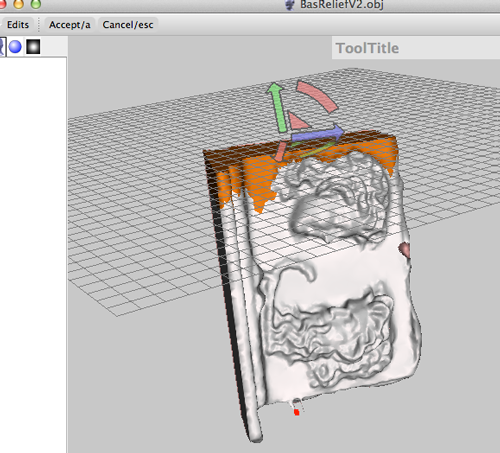Select the blue sphere icon

point(15,47)
